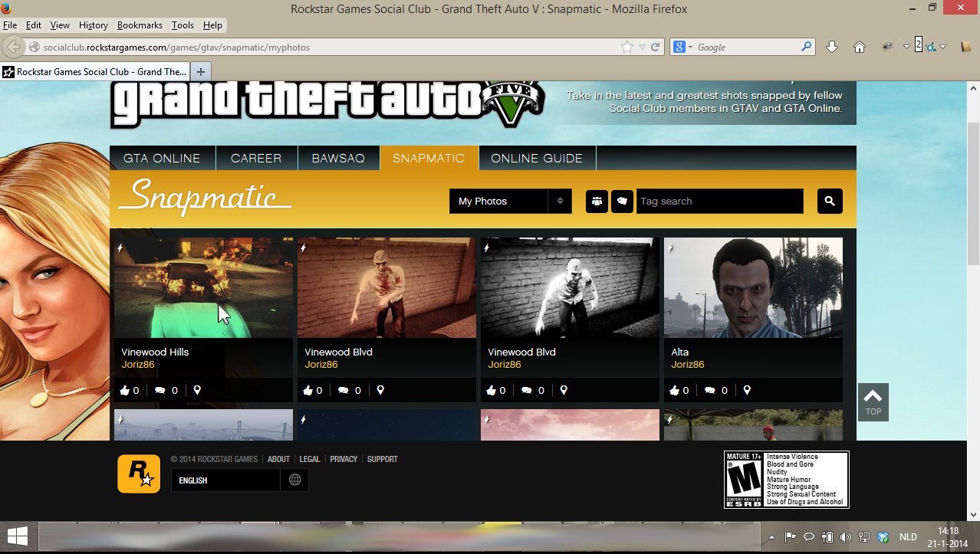This screenshot has height=554, width=980.
Task: Open the color zombie Vinewood Blvd thumbnail
Action: (386, 287)
